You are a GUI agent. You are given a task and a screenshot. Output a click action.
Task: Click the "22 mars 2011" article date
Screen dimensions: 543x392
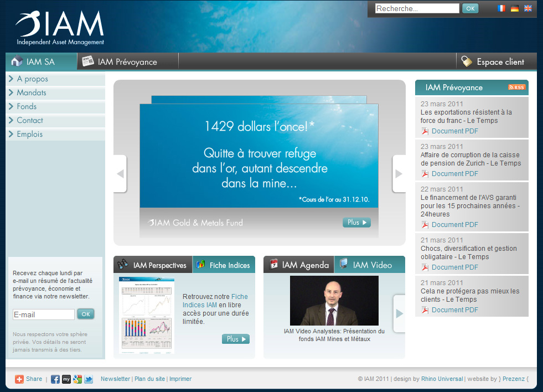442,189
